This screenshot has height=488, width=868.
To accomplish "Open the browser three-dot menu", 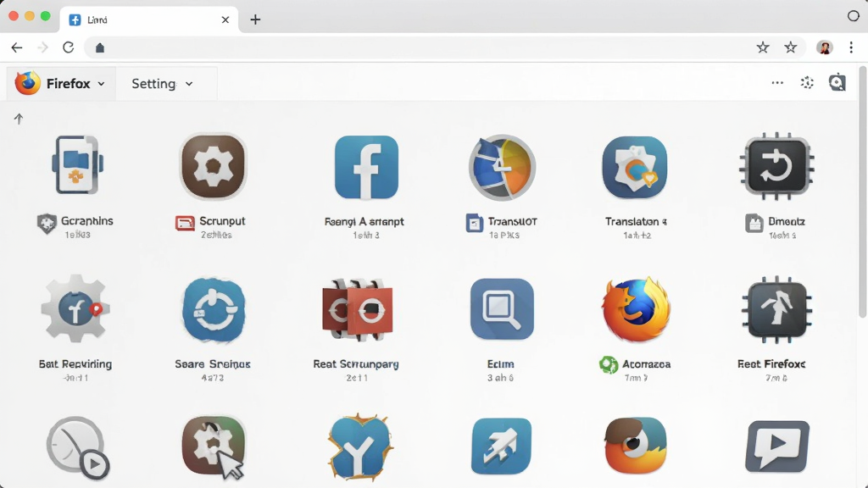I will point(851,47).
